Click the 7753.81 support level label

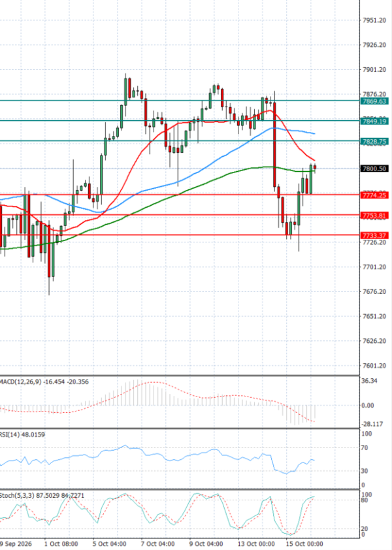tap(374, 216)
